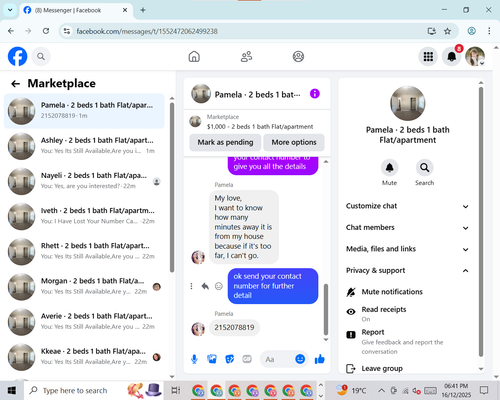The width and height of the screenshot is (500, 400).
Task: Record a voice clip microphone icon
Action: 194,359
